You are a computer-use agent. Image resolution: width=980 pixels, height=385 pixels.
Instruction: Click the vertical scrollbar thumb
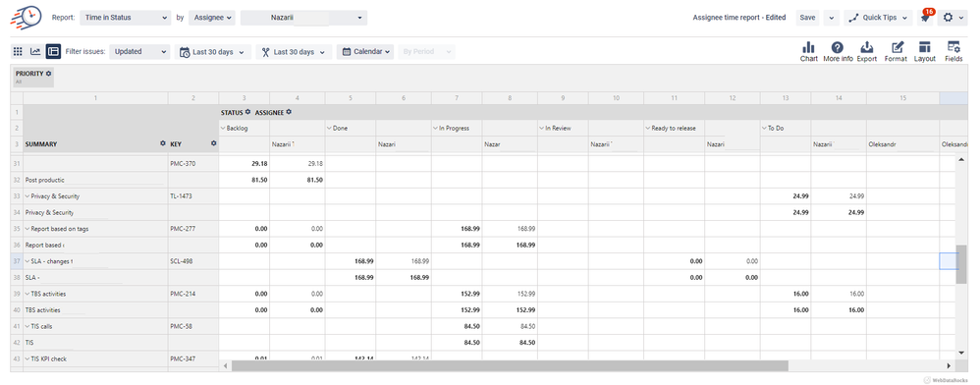pos(962,264)
